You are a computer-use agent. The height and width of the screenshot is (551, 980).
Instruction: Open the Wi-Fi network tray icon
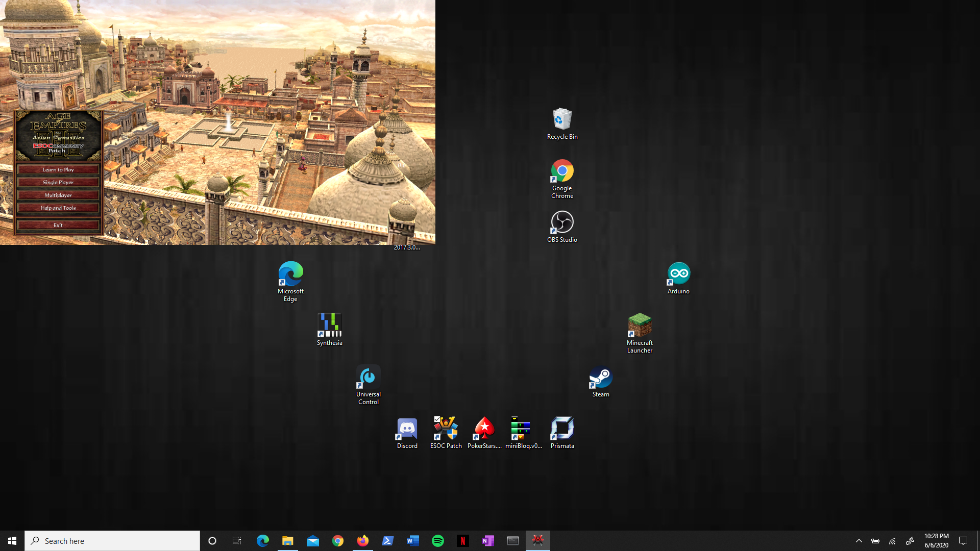(893, 541)
